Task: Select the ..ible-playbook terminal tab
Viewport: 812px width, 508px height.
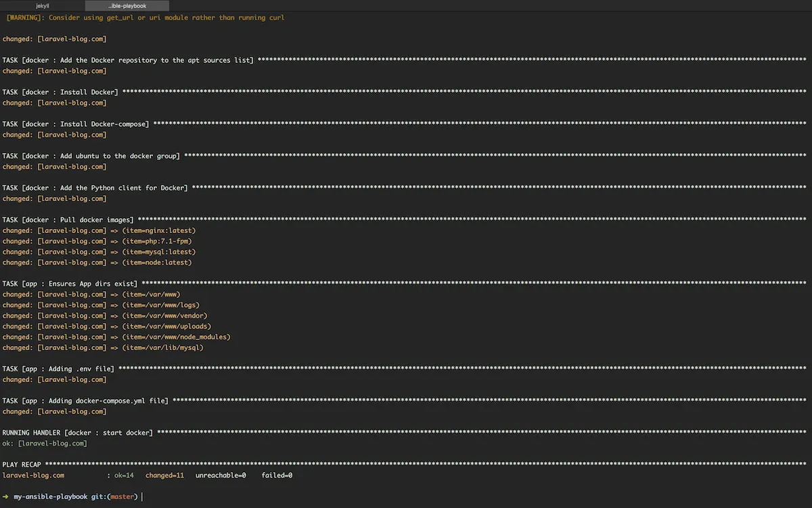Action: point(127,5)
